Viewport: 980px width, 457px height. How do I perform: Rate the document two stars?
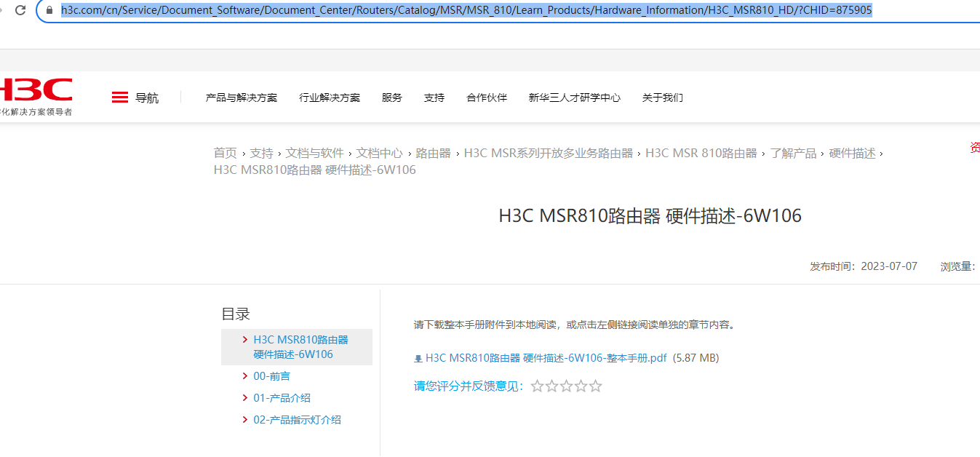point(552,386)
